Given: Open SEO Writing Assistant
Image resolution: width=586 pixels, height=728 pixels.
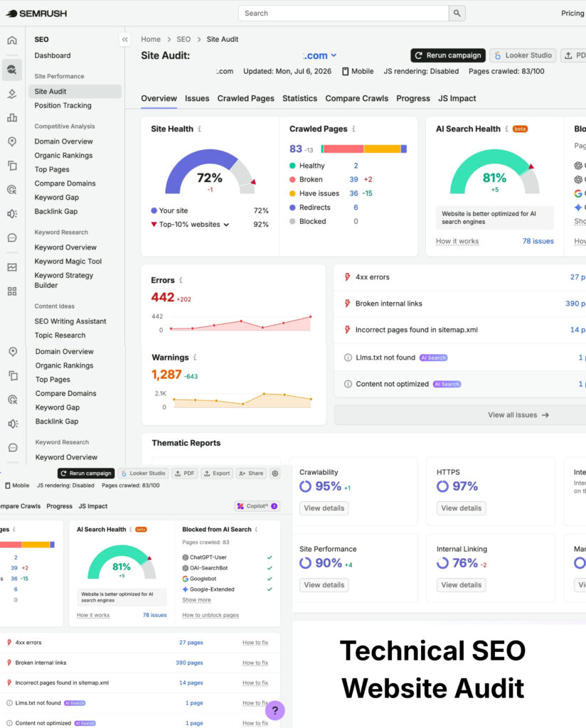Looking at the screenshot, I should (x=70, y=321).
